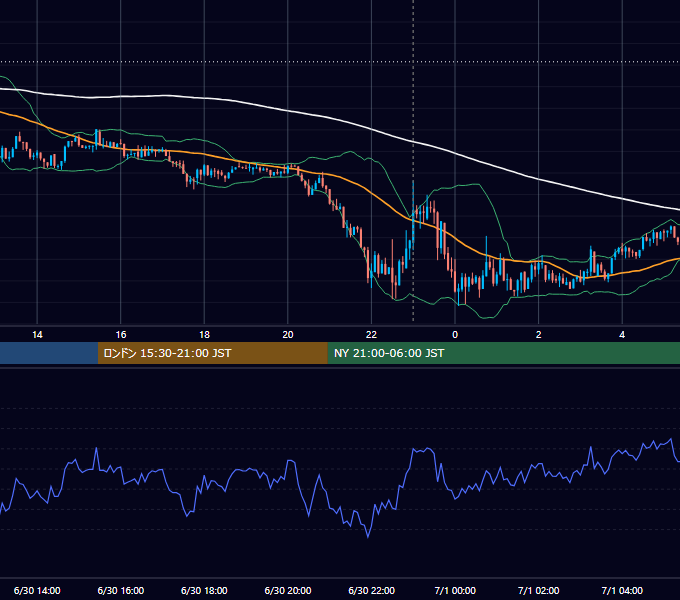Click the 16 hour axis label
The width and height of the screenshot is (680, 600).
(x=121, y=335)
